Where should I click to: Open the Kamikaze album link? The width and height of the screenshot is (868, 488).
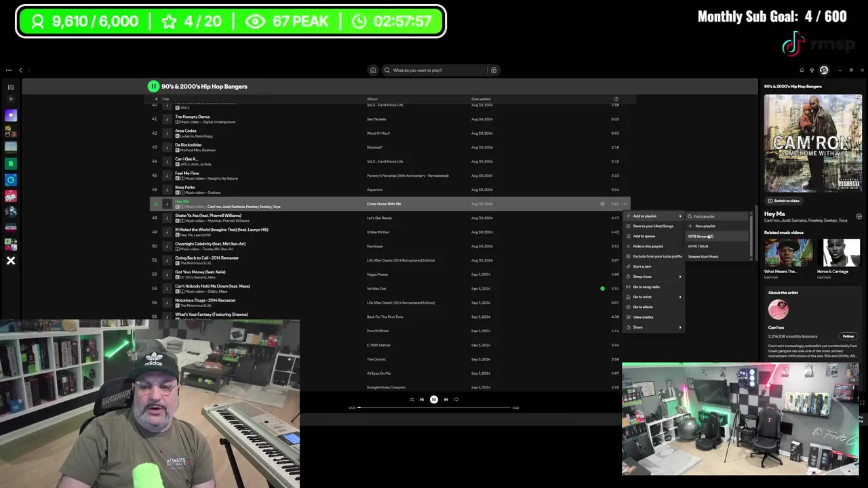375,246
